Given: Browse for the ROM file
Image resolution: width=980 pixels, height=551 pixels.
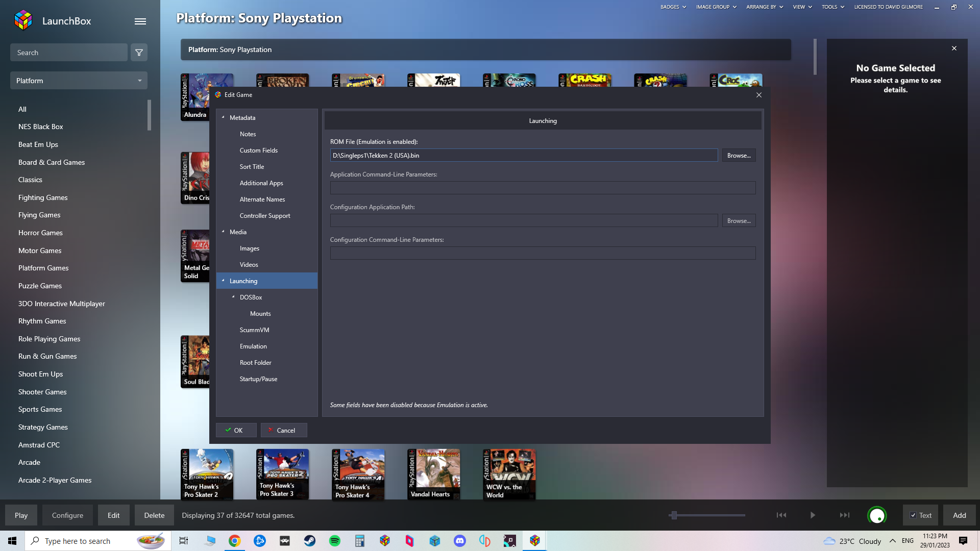Looking at the screenshot, I should [x=739, y=156].
